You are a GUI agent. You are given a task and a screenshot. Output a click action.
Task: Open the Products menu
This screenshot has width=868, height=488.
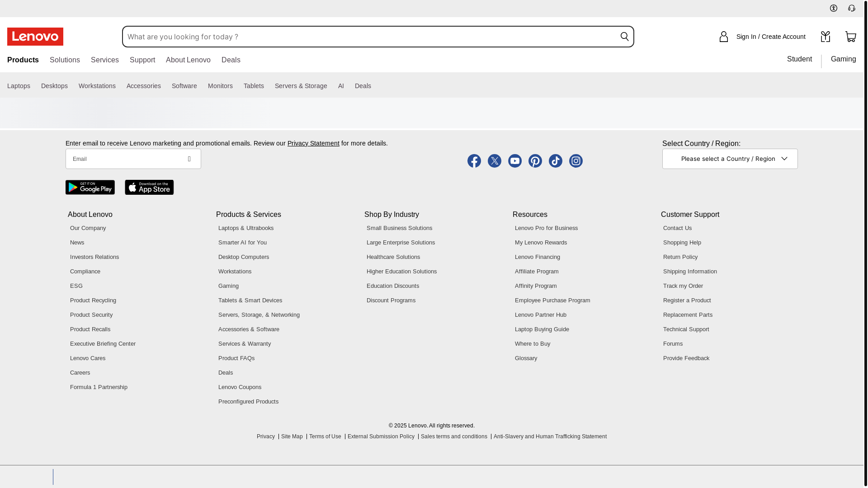tap(23, 60)
